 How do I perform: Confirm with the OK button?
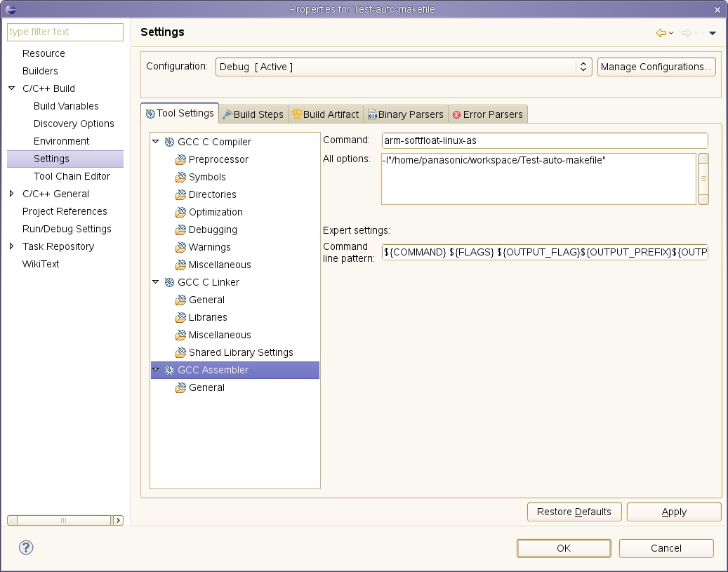point(564,548)
